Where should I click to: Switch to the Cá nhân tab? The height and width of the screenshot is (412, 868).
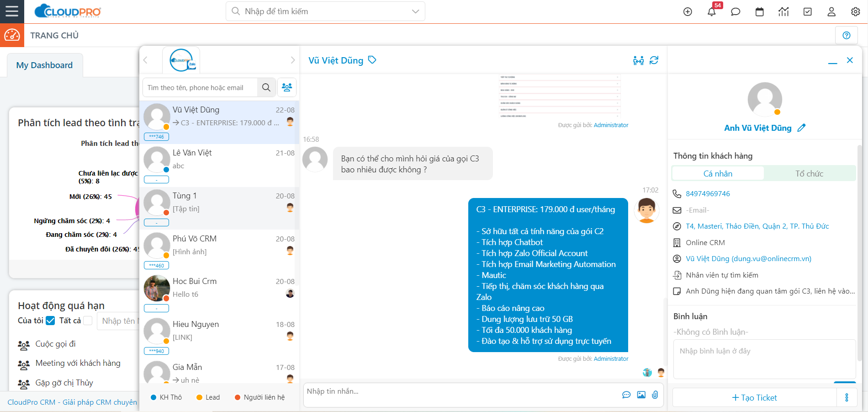coord(718,174)
